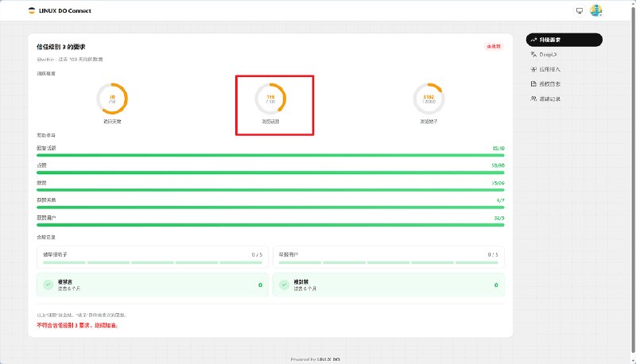Image resolution: width=636 pixels, height=364 pixels.
Task: Click the page vertical scrollbar
Action: pos(633,182)
